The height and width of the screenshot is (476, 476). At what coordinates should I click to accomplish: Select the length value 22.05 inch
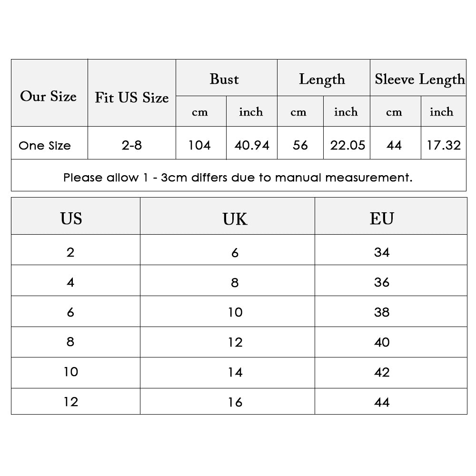347,143
